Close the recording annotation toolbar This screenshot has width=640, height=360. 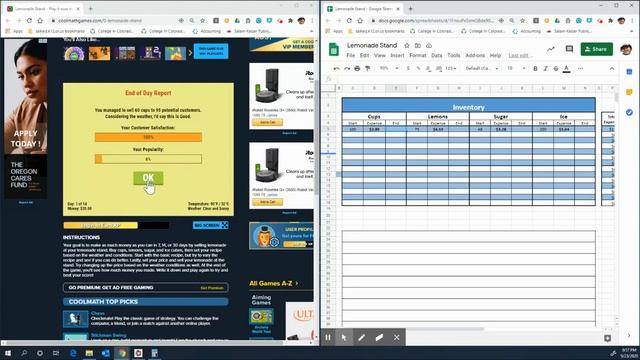click(x=396, y=338)
